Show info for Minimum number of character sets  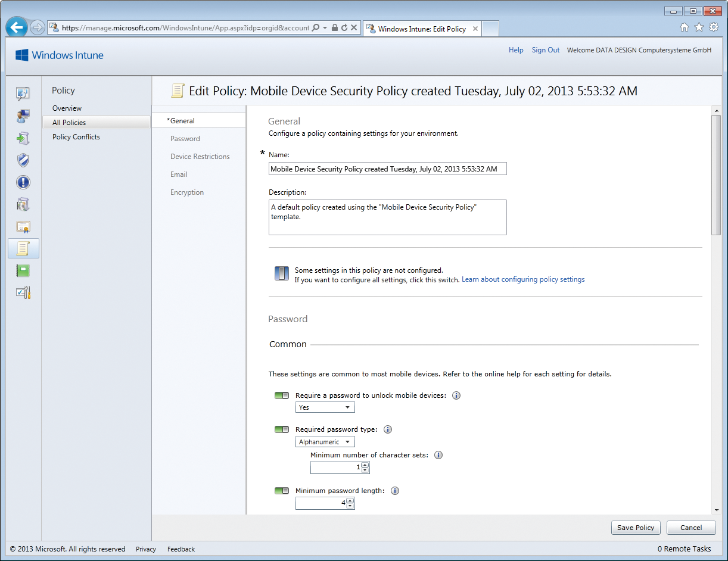tap(438, 455)
